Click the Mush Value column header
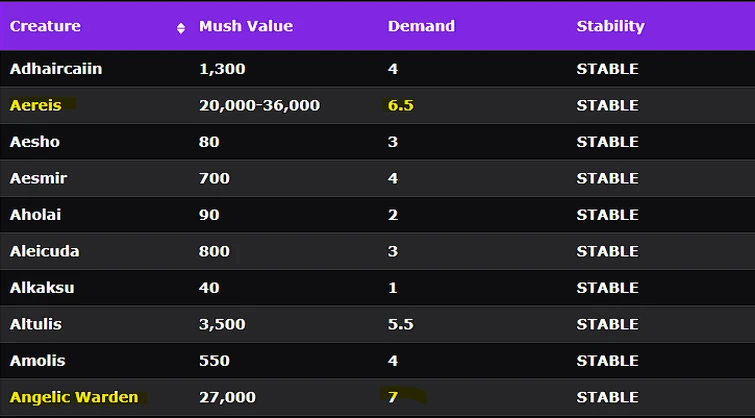This screenshot has height=418, width=755. pos(246,26)
